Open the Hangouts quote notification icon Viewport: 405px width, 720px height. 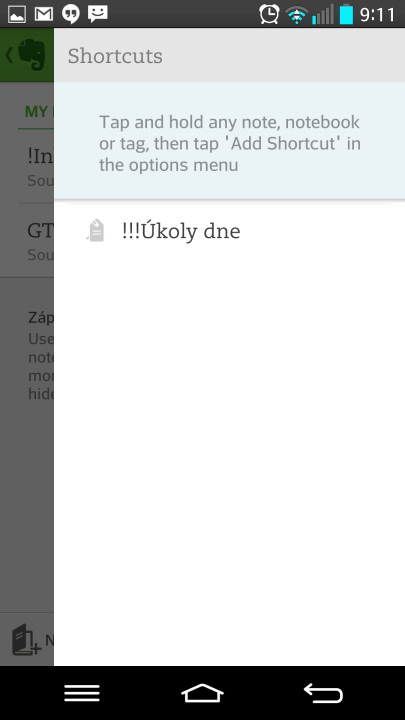tap(71, 14)
